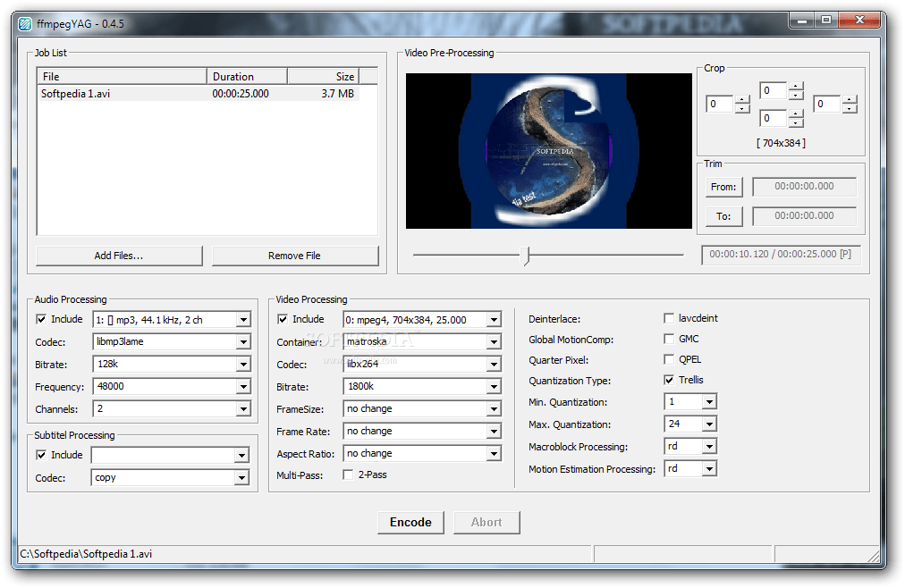Click the 3.7 MB size cell
Viewport: 905px width, 588px height.
pos(338,94)
